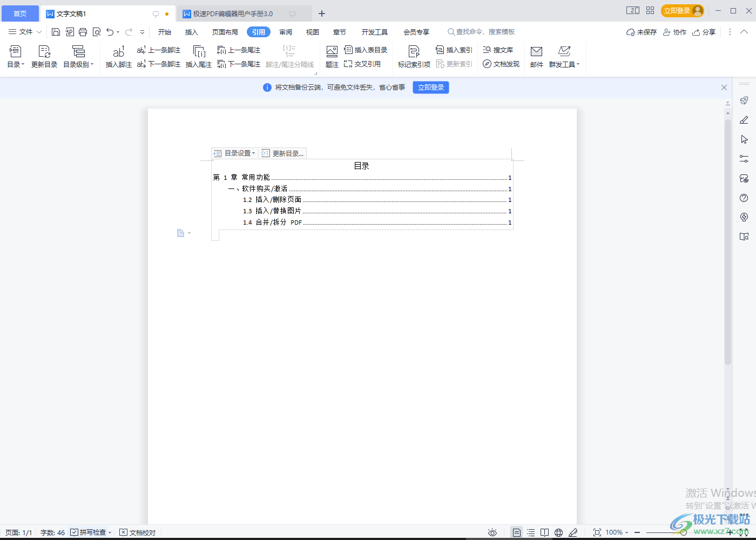Switch to the 页面布局 ribbon tab
The height and width of the screenshot is (540, 756).
(225, 32)
